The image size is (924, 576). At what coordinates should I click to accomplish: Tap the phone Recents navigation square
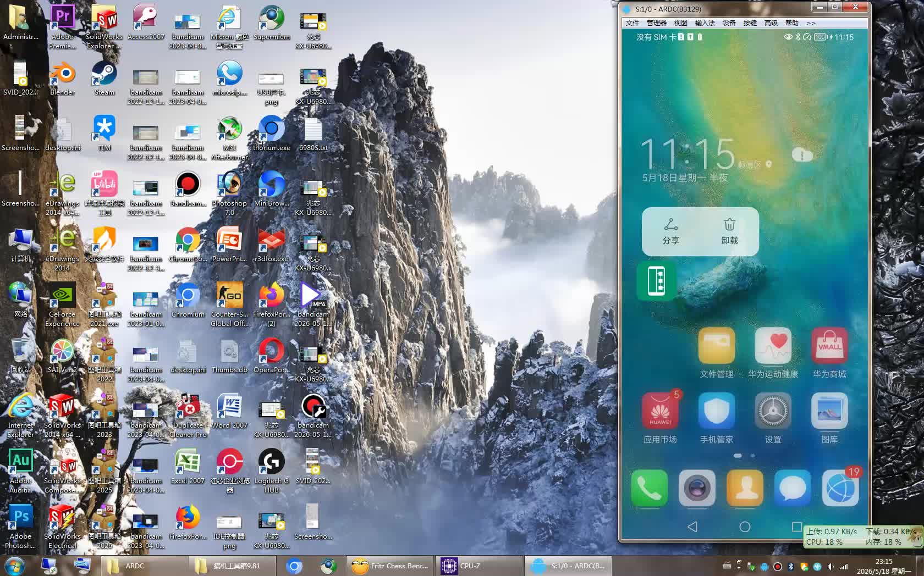796,527
